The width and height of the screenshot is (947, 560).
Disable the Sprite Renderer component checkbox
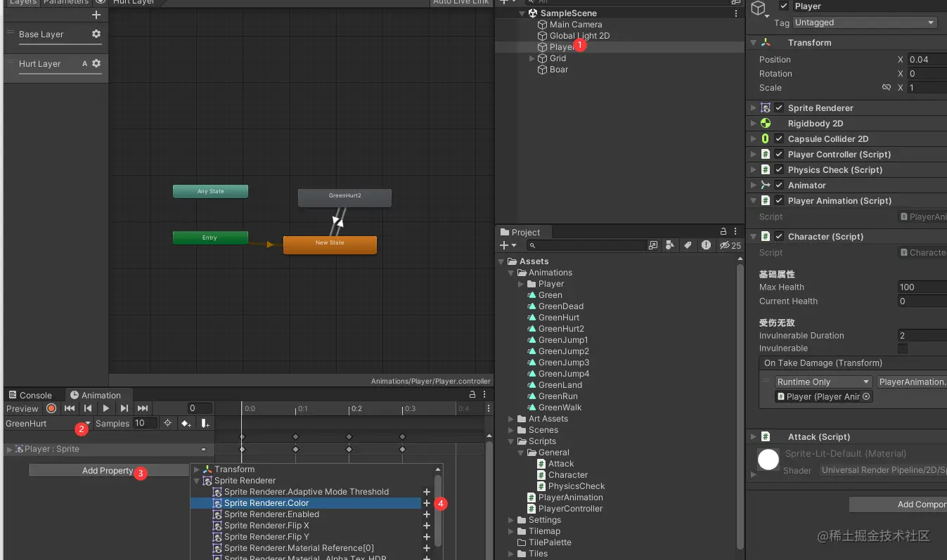click(x=779, y=108)
